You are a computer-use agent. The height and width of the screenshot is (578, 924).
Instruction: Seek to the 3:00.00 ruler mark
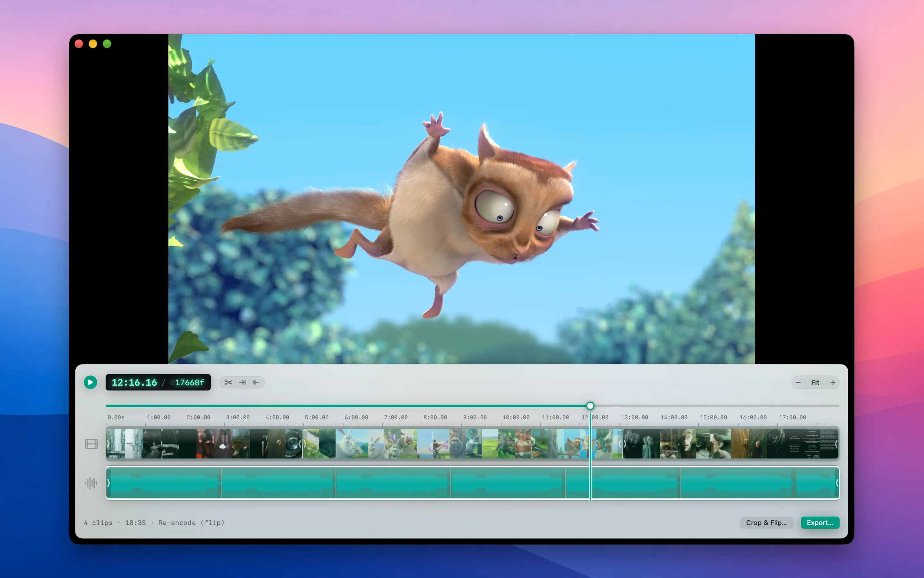tap(237, 417)
